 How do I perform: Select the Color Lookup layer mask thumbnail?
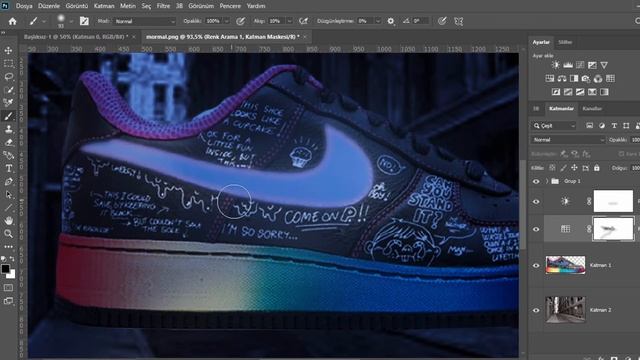click(613, 229)
